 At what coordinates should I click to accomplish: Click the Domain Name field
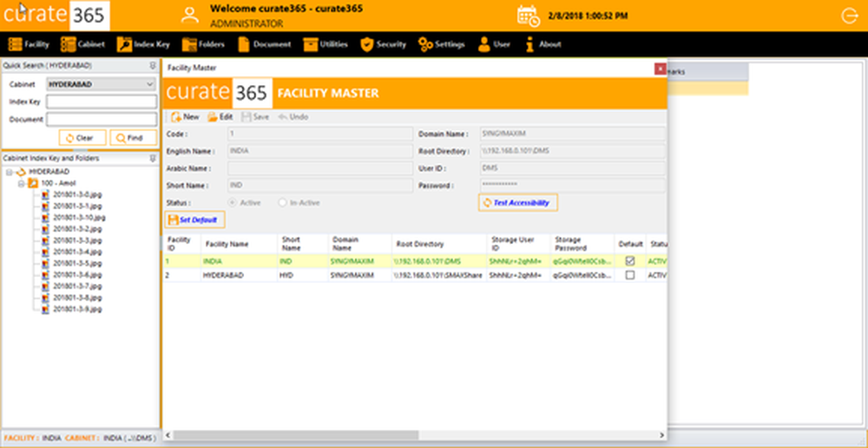tap(572, 134)
